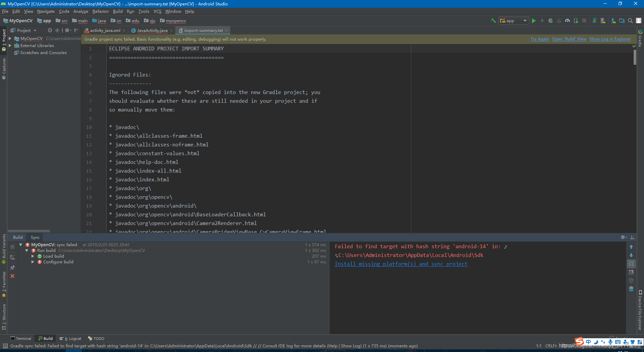Start Debug app with the bug icon
This screenshot has height=352, width=644.
tap(550, 20)
